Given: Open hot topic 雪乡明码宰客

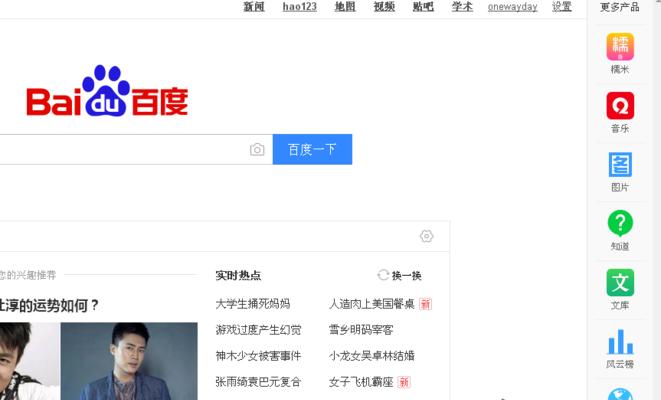Looking at the screenshot, I should pyautogui.click(x=361, y=330).
